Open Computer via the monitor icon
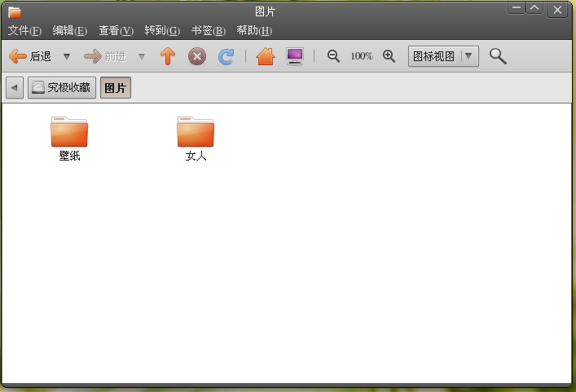Image resolution: width=576 pixels, height=392 pixels. tap(295, 56)
